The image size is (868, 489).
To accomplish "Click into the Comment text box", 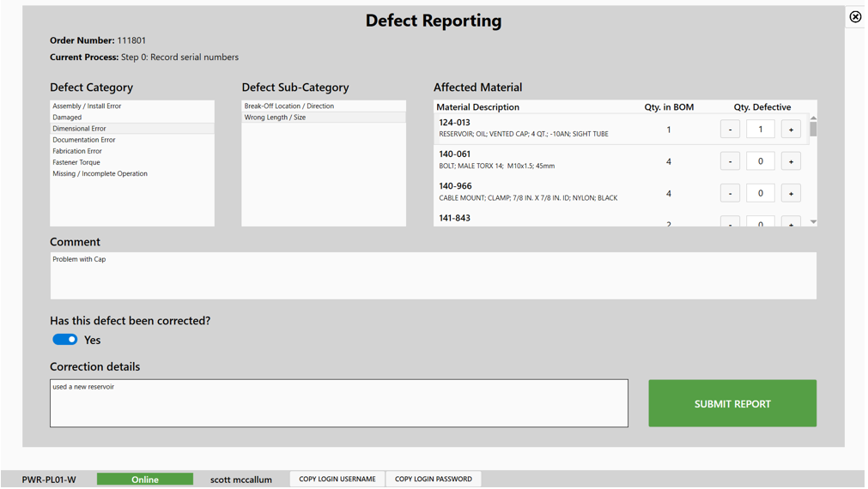I will pos(433,276).
